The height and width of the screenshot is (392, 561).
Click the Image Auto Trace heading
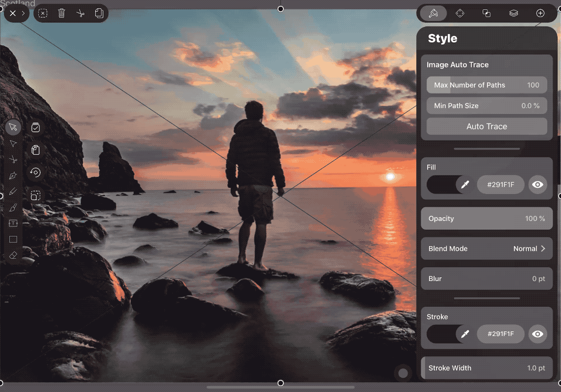pos(457,65)
